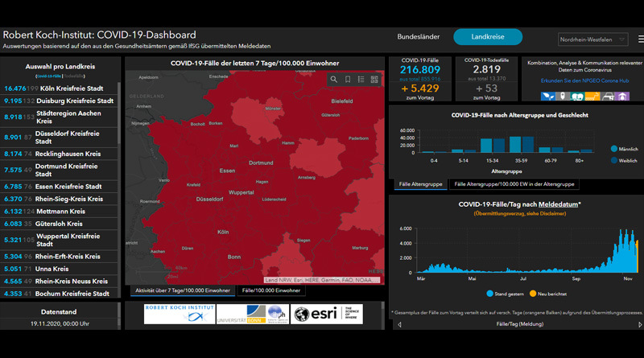The width and height of the screenshot is (644, 358).
Task: Select Aktivität über 7 Tage/100.000 Einwohner tab
Action: (x=183, y=290)
